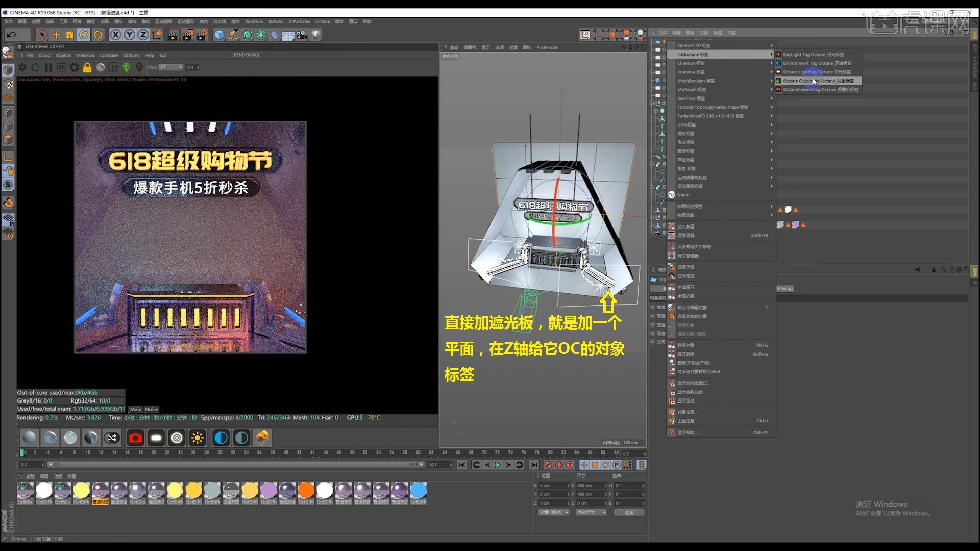
Task: Toggle the resolution lock padlock in Live Viewer
Action: pos(87,67)
